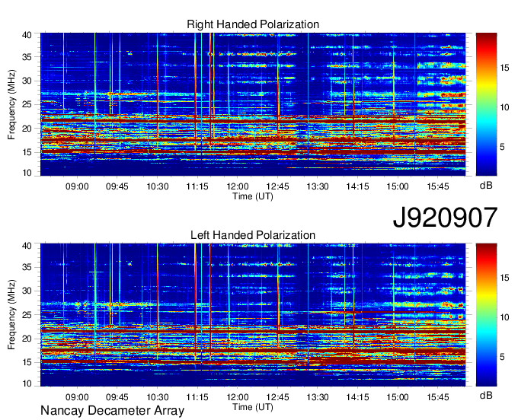Click the Nancay Decameter Array caption
Screen dimensions: 518x420
tap(112, 411)
